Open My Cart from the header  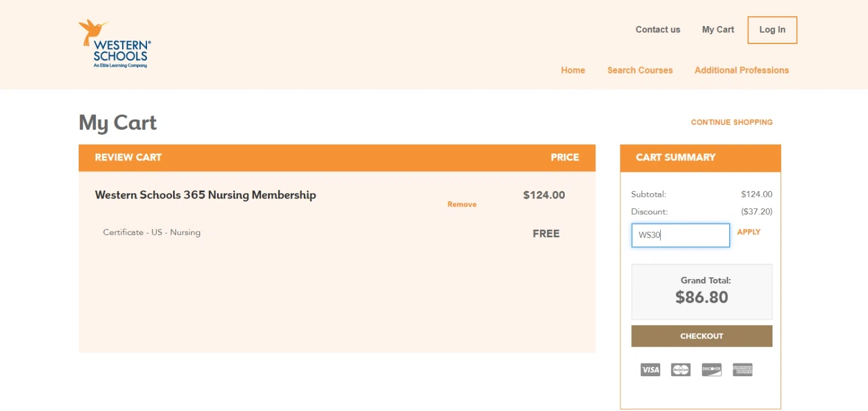[x=718, y=30]
